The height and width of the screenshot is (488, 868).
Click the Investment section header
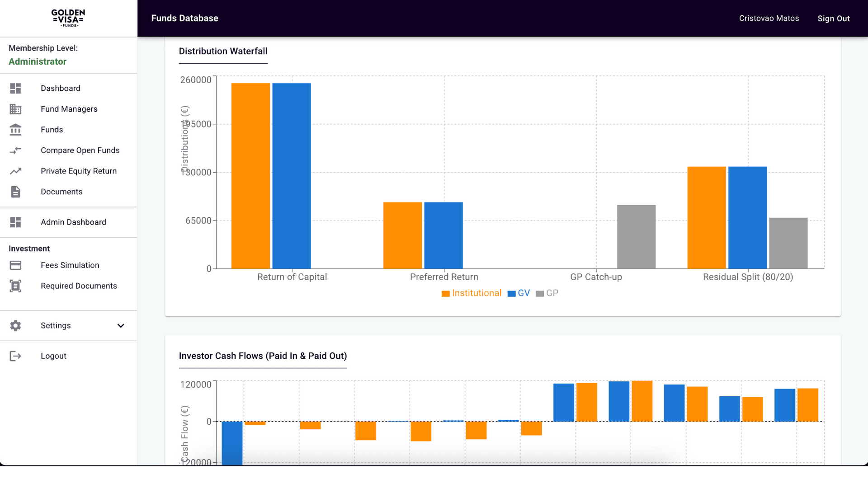click(29, 249)
